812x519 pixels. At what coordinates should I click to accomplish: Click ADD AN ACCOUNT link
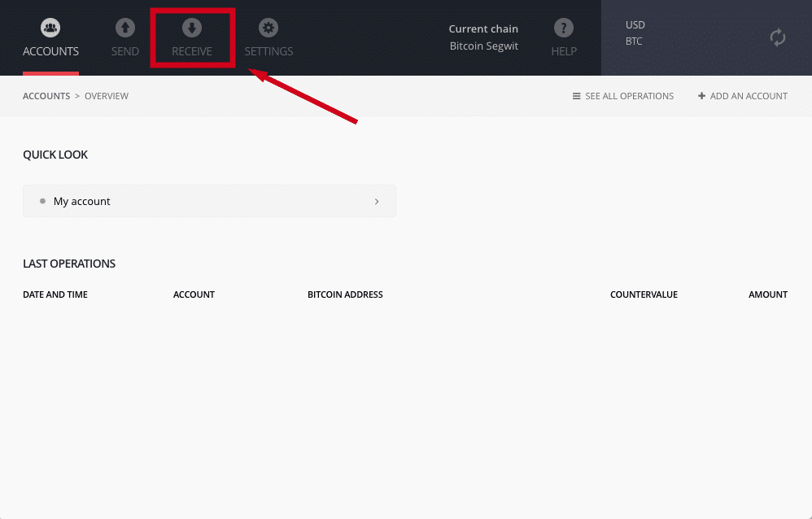pyautogui.click(x=749, y=96)
